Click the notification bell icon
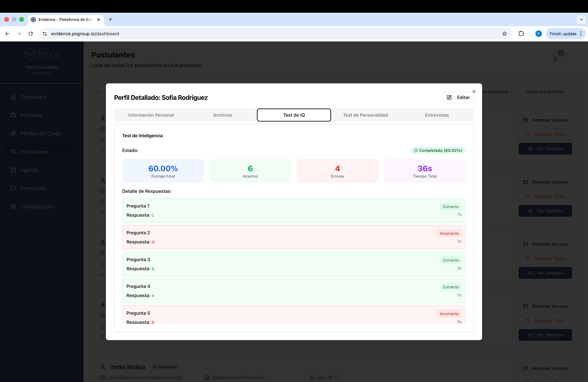This screenshot has width=588, height=382. click(555, 59)
